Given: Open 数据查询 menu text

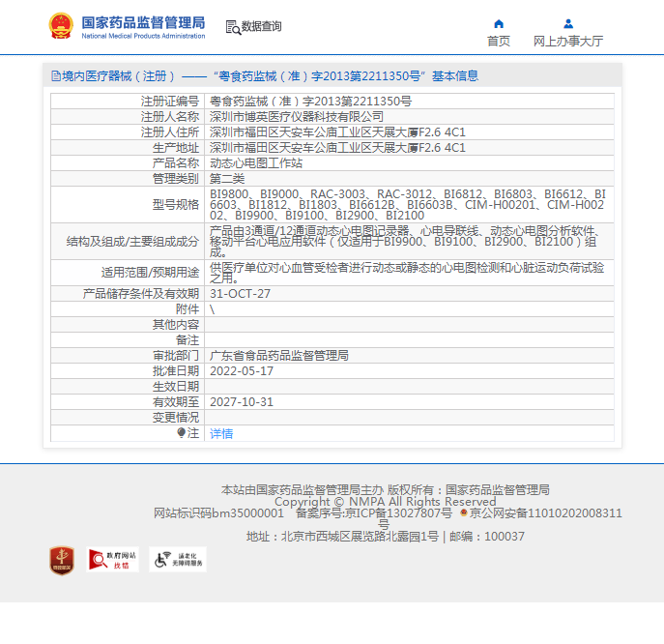Looking at the screenshot, I should pos(261,26).
